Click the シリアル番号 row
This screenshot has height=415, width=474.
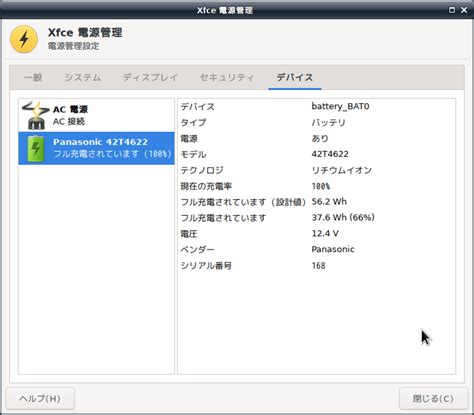(316, 266)
